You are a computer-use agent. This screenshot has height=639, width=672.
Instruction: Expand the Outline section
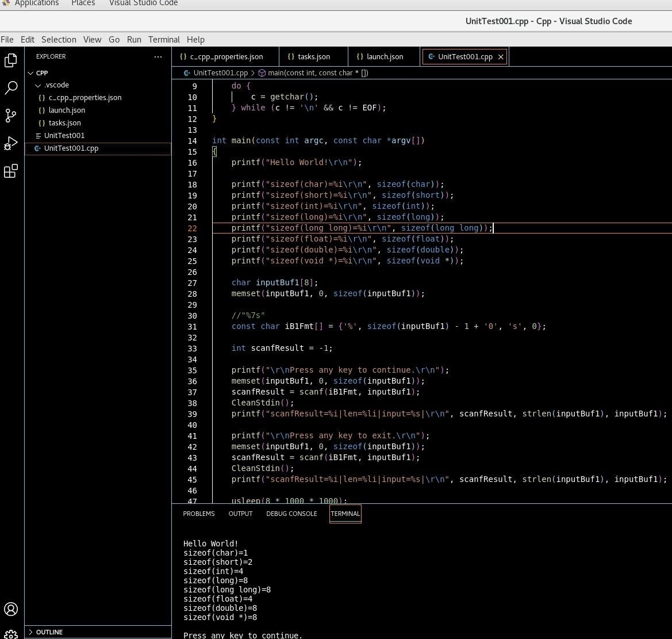[49, 632]
